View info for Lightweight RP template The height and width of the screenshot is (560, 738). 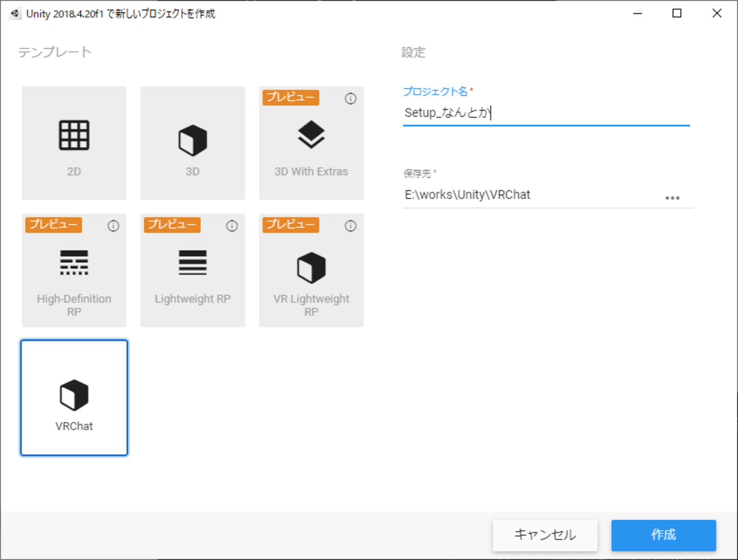coord(232,226)
